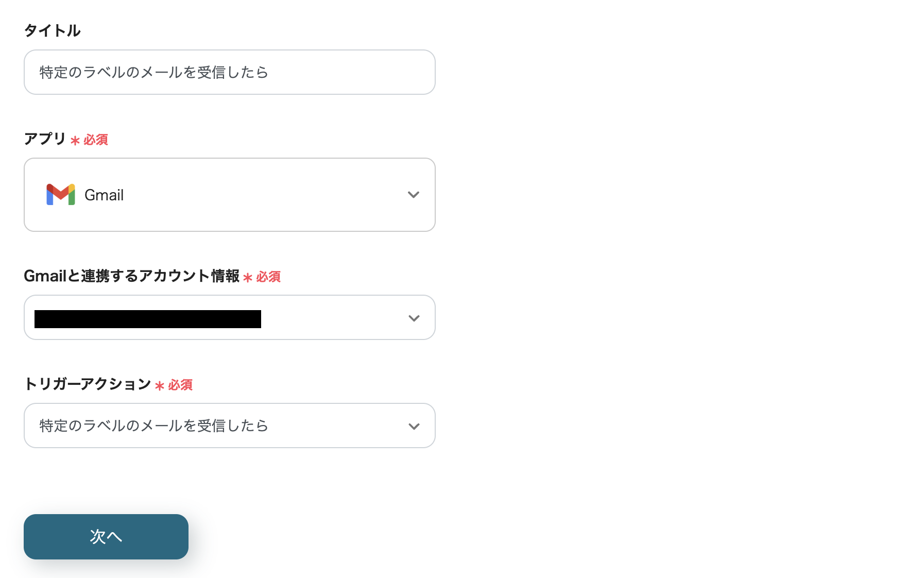Select the Gmail logo in the app field
The height and width of the screenshot is (578, 924).
pos(60,195)
